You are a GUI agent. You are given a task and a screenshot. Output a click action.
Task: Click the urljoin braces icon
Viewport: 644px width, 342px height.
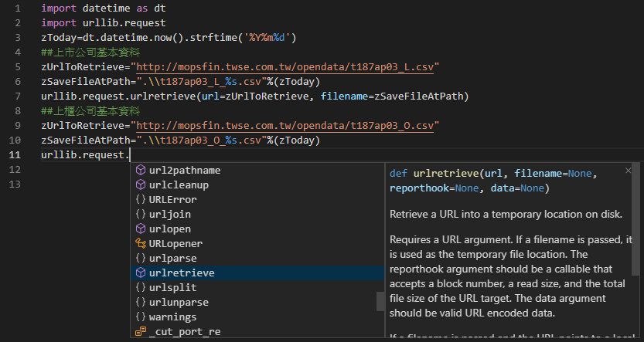click(x=141, y=214)
